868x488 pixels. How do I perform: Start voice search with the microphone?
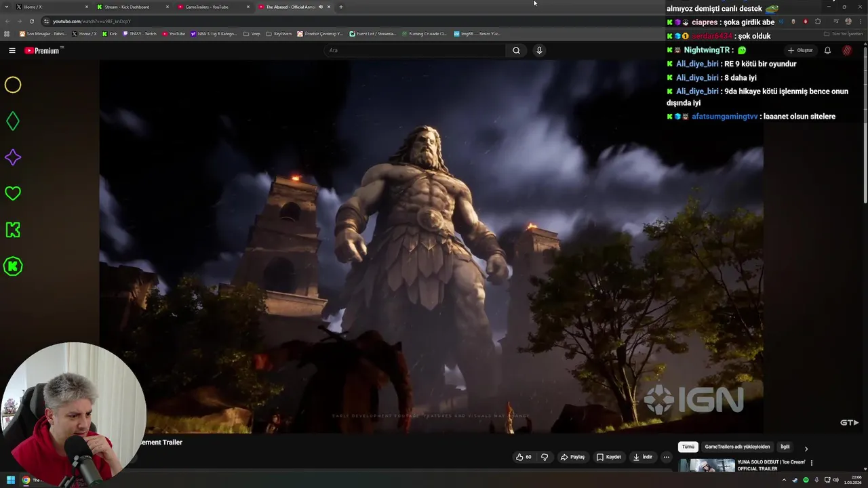point(539,50)
